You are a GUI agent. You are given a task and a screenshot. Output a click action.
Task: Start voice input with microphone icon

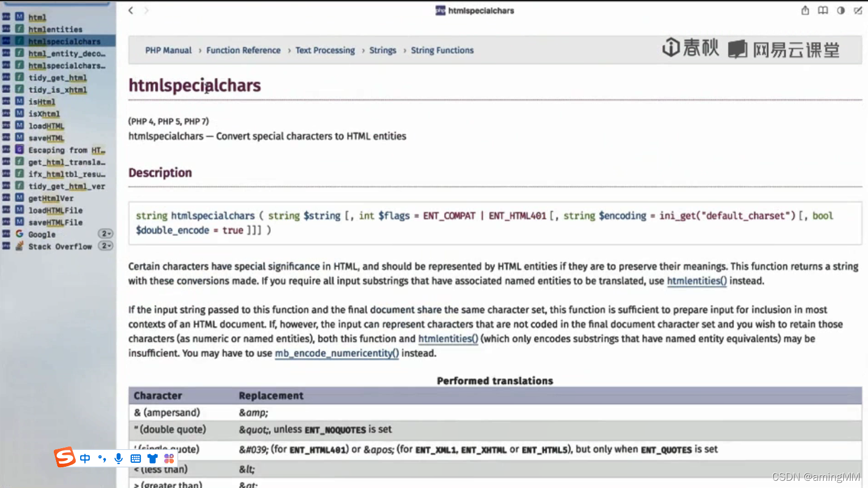119,458
